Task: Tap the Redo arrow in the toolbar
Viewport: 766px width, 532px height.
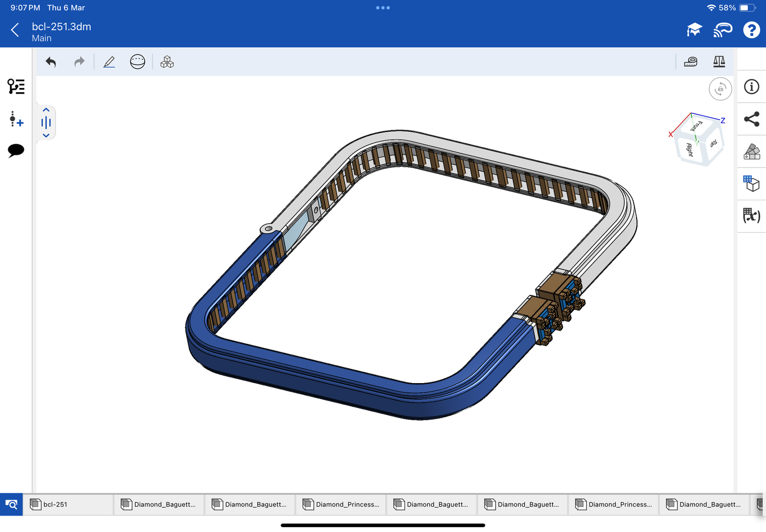Action: (x=79, y=62)
